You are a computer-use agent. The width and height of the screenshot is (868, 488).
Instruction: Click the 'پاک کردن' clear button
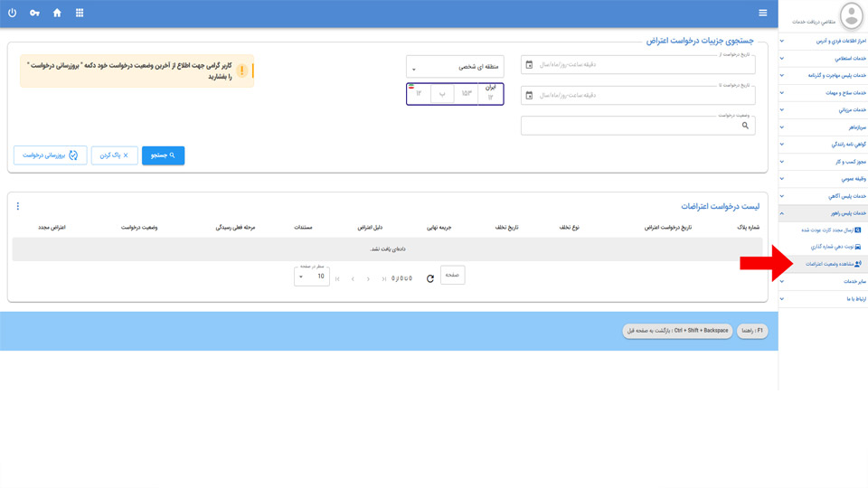[x=113, y=155]
